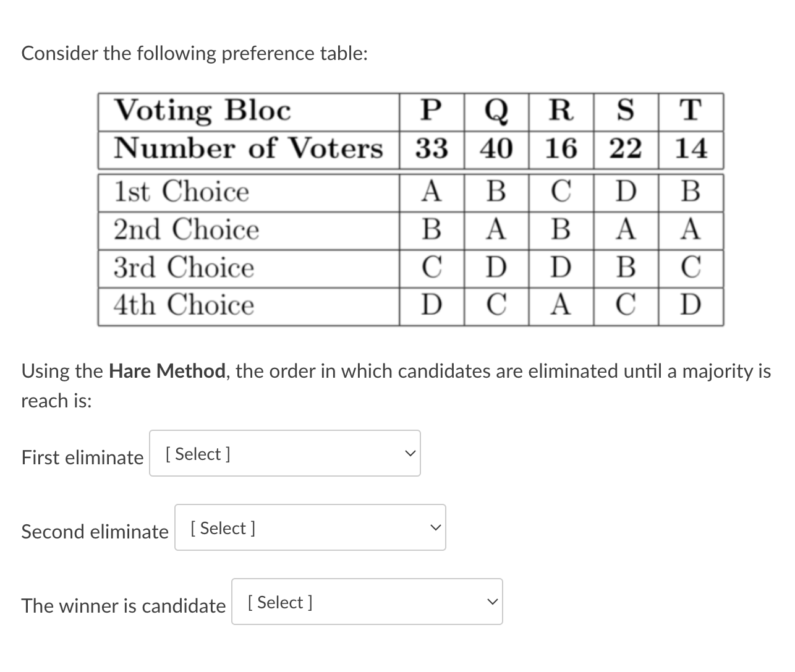The width and height of the screenshot is (795, 672).
Task: Click the First eliminate chevron arrow
Action: (x=409, y=454)
